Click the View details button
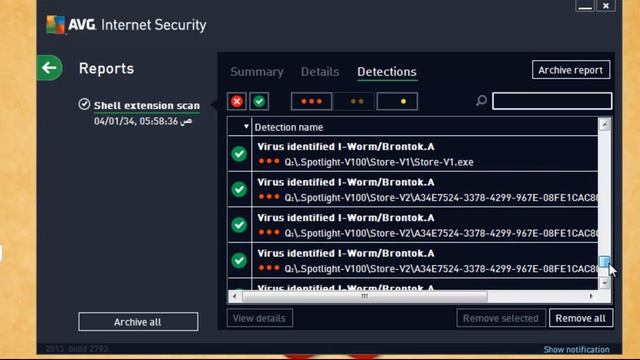The image size is (640, 360). pyautogui.click(x=260, y=318)
